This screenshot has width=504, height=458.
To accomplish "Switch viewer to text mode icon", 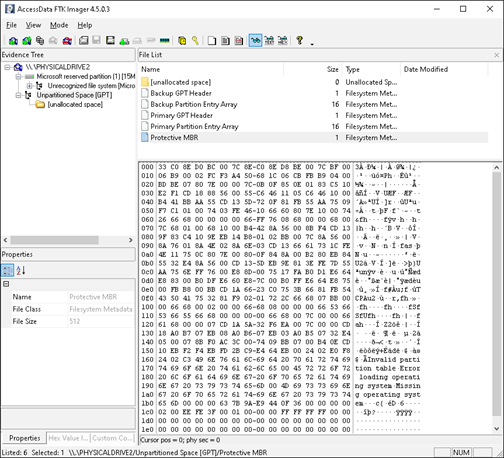I will click(x=269, y=41).
